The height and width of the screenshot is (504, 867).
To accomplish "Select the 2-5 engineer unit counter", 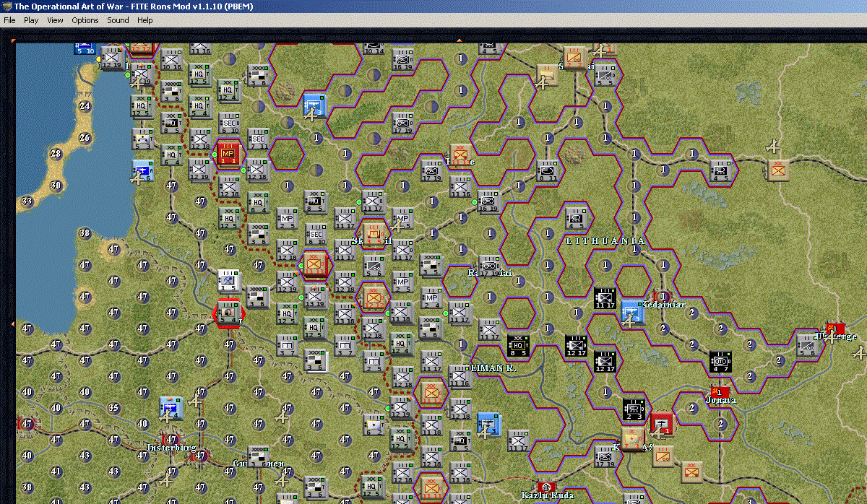I will 374,362.
